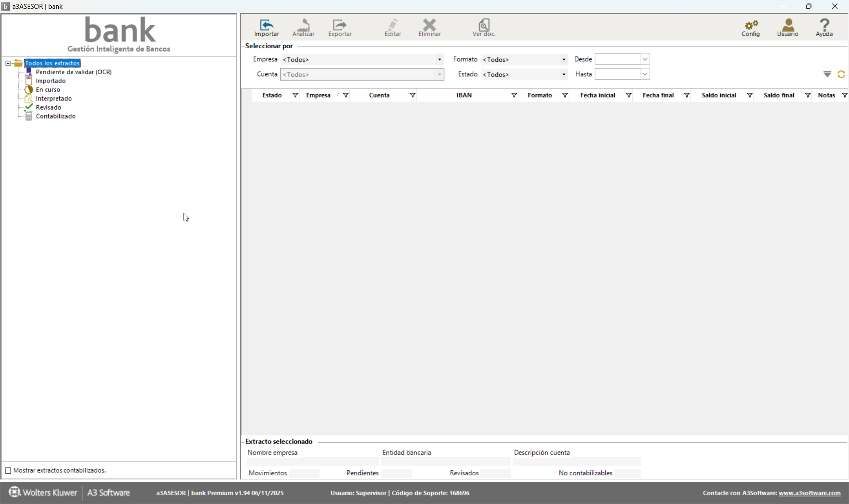Viewport: 849px width, 504px height.
Task: Enable Mostrar extractos contabilizados checkbox
Action: click(8, 471)
